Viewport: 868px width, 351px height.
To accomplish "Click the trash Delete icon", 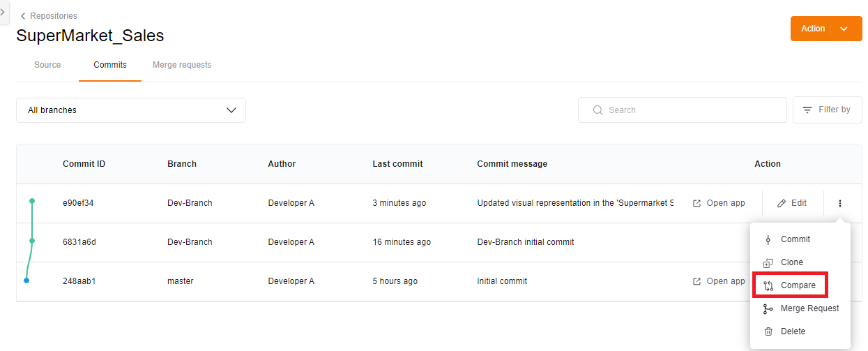I will point(768,332).
